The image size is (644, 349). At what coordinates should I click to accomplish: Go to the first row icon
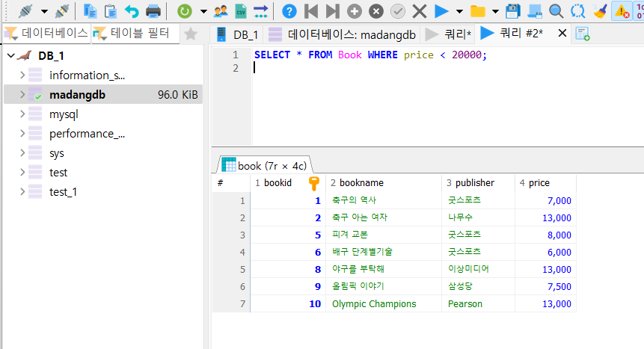point(311,11)
